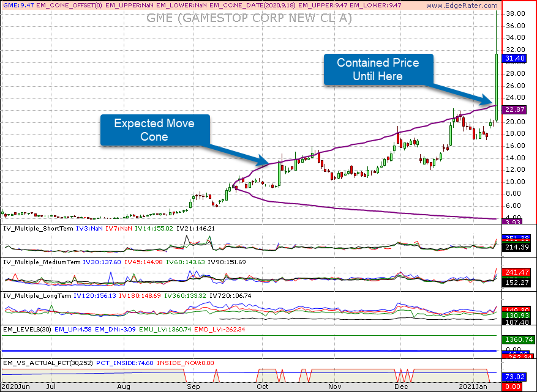Select the IV_Multiple_MediumTerm panel title
Screen dimensions: 537x392
[x=42, y=262]
